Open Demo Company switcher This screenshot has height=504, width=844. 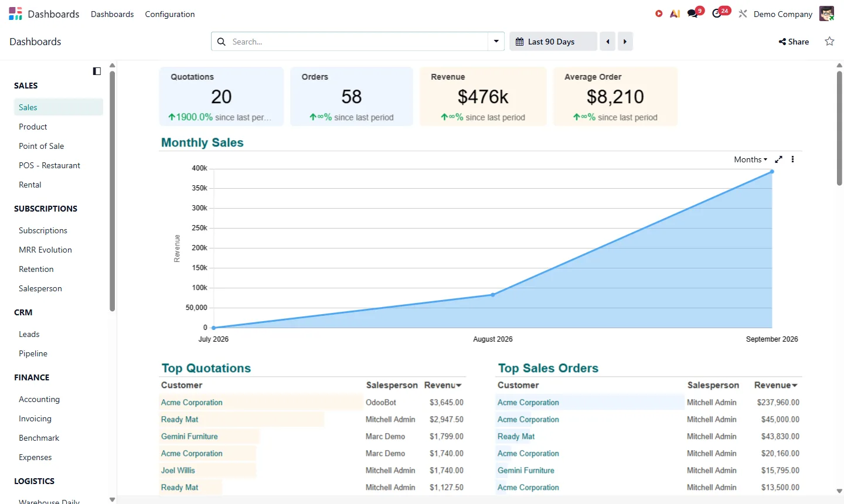tap(783, 14)
